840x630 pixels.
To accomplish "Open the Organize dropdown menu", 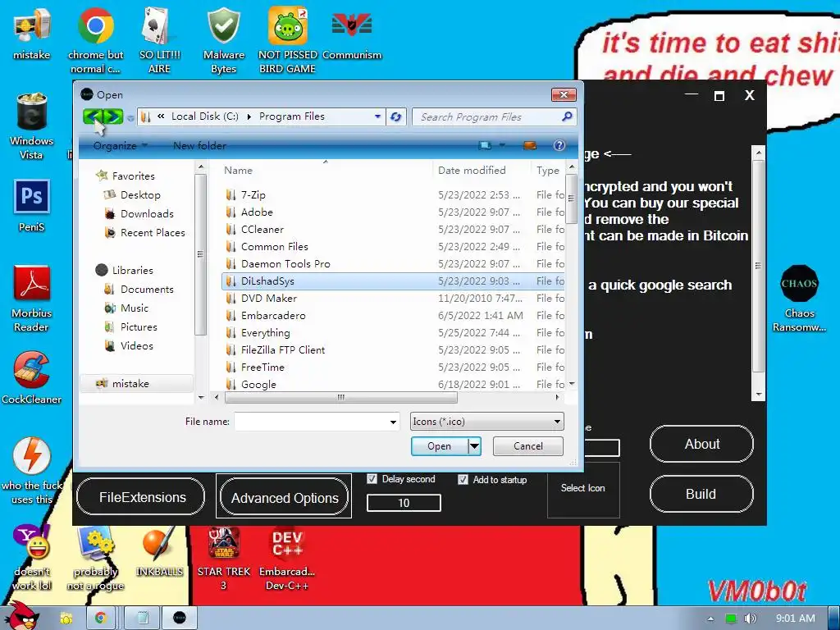I will tap(120, 146).
